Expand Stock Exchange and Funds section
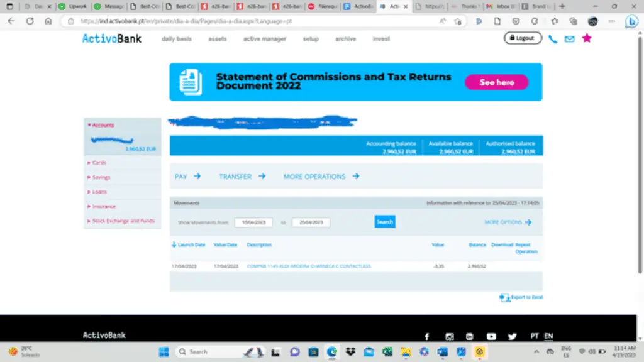 [121, 221]
